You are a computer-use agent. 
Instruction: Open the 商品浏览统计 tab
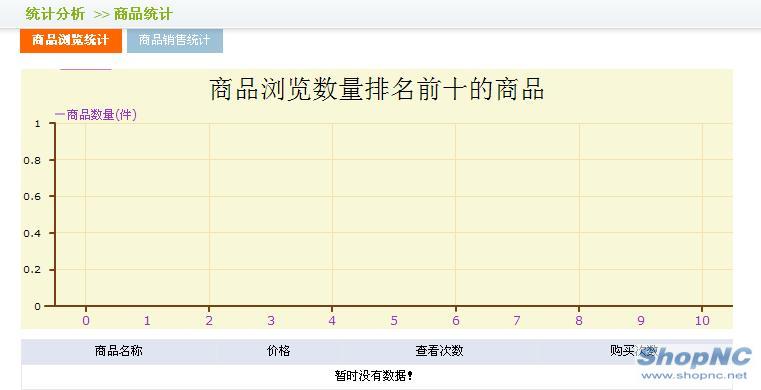(71, 40)
